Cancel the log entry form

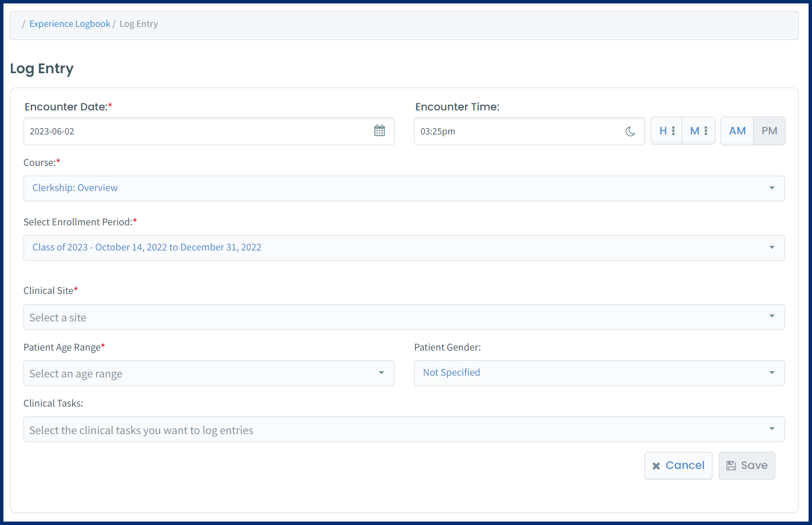point(678,466)
